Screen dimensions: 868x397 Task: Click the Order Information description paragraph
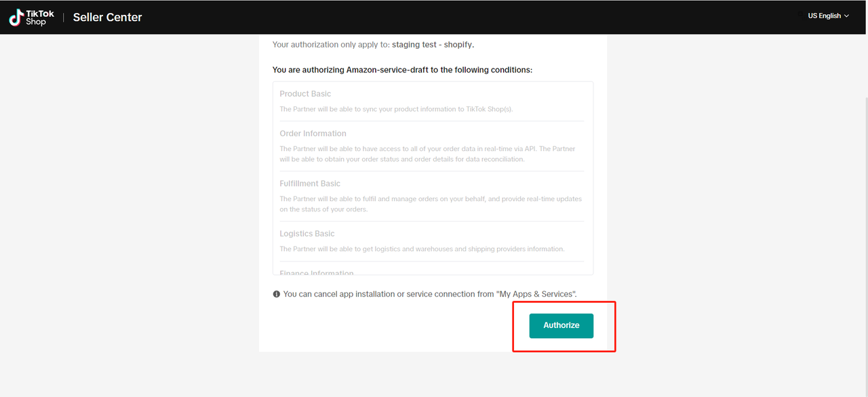coord(427,154)
